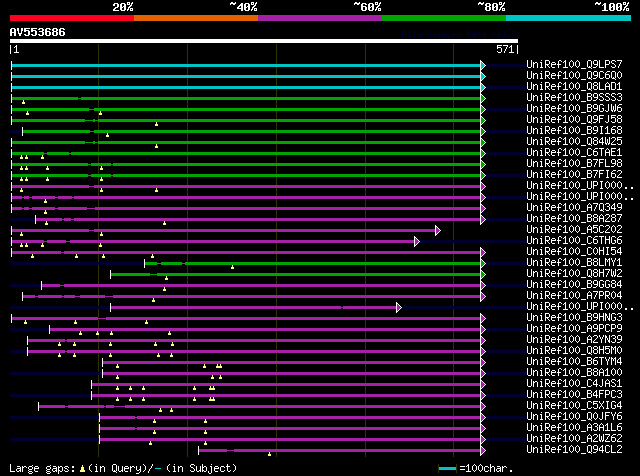Open the UniRef100_B7FL98 entry
Viewport: 640px width, 476px height.
click(574, 164)
